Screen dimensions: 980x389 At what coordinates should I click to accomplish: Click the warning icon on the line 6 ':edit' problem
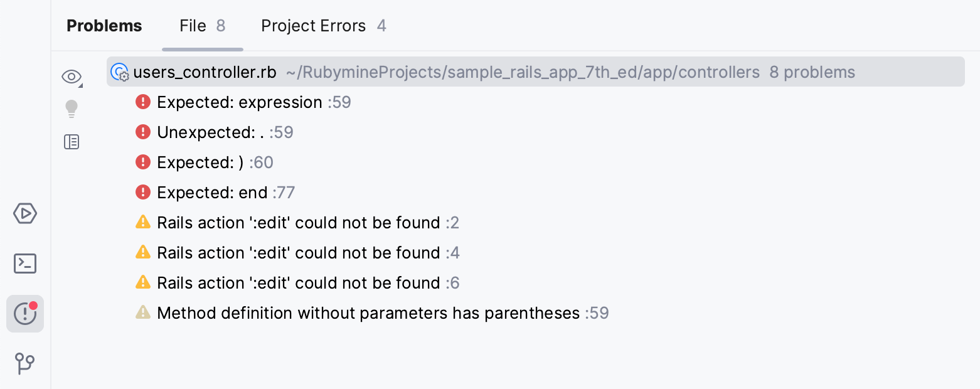tap(143, 282)
